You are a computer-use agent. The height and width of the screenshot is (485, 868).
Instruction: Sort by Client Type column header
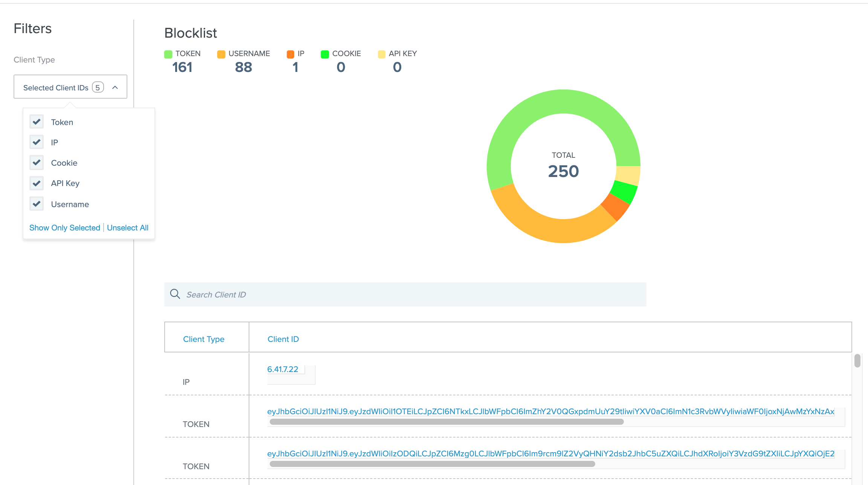203,339
